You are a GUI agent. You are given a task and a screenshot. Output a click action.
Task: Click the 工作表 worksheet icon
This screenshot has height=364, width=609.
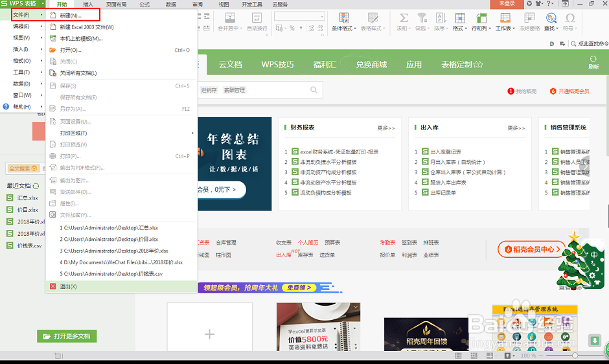tap(505, 18)
